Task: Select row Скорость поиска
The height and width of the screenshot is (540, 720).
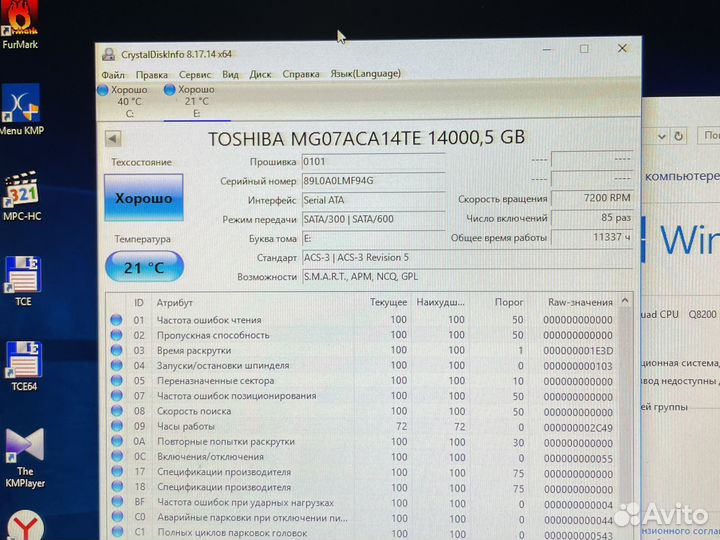Action: pos(363,411)
